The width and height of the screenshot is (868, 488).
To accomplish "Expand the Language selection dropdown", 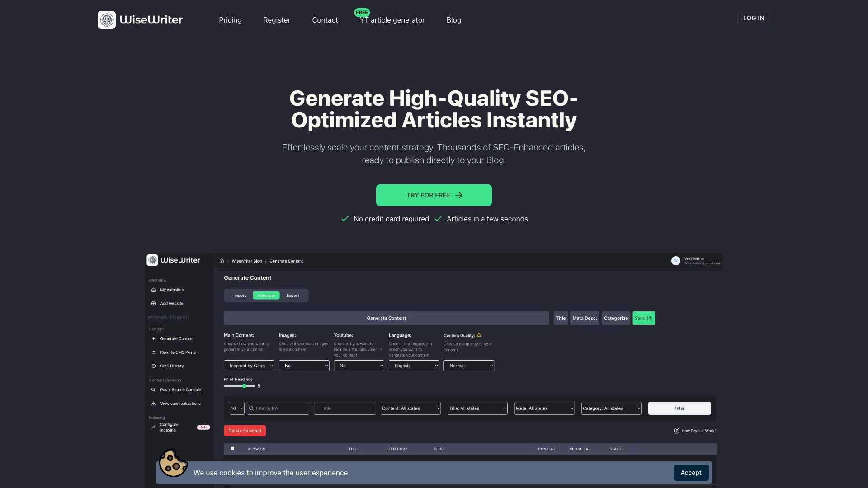I will (414, 365).
